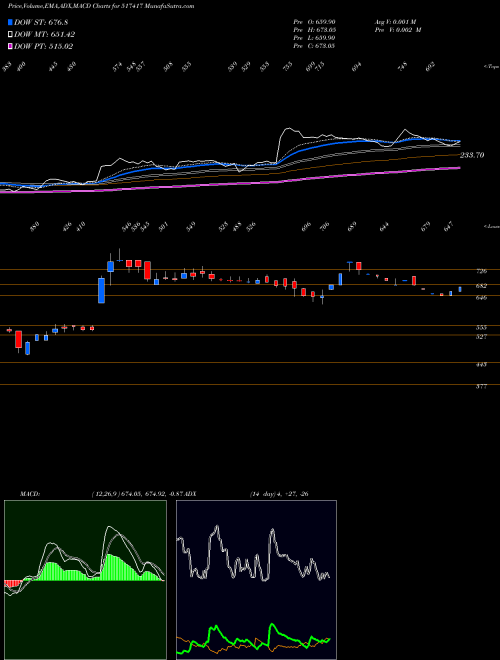Click the 233.70 EMA value label

(472, 155)
